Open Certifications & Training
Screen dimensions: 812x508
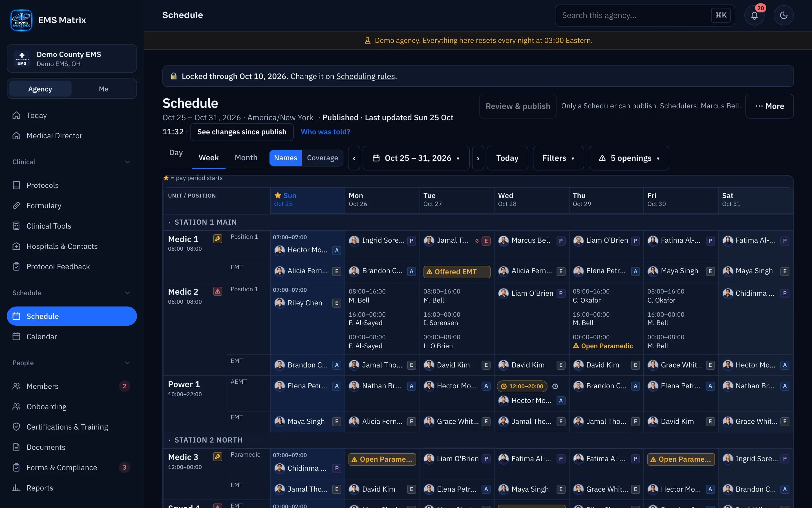coord(71,427)
